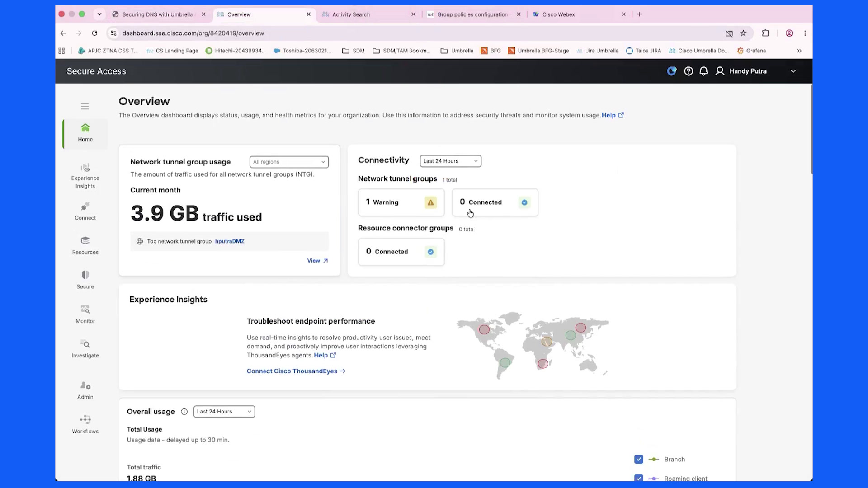Open the AI assistant icon in header
This screenshot has height=488, width=868.
[672, 71]
